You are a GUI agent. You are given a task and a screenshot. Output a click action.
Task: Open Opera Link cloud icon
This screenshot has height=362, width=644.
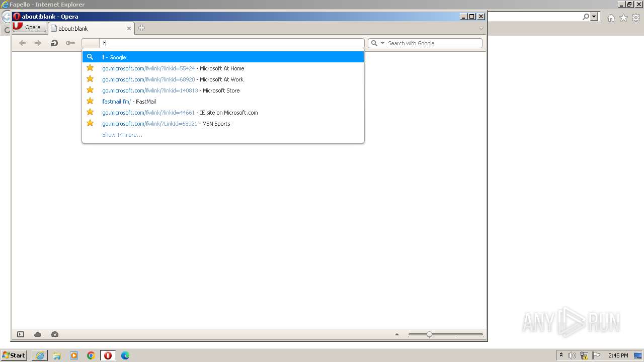[38, 334]
